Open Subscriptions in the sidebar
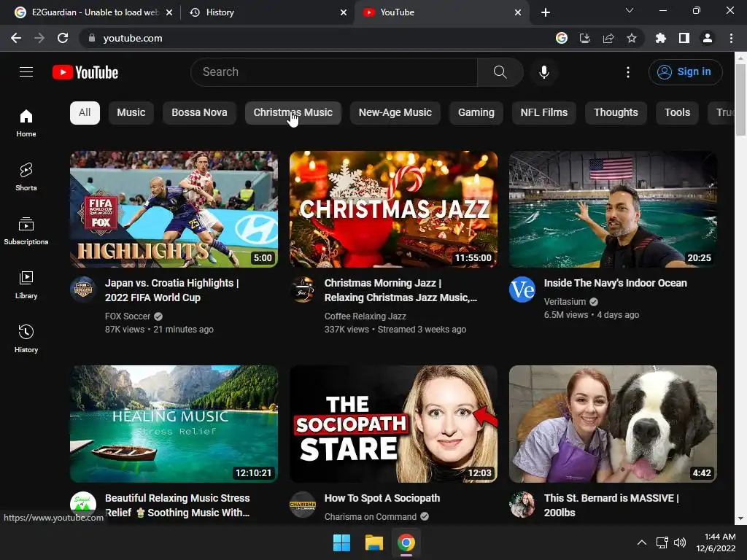Image resolution: width=747 pixels, height=560 pixels. point(26,231)
